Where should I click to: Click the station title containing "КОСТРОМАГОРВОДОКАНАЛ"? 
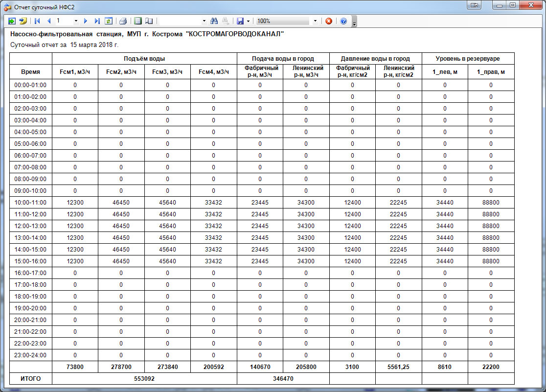pyautogui.click(x=147, y=34)
